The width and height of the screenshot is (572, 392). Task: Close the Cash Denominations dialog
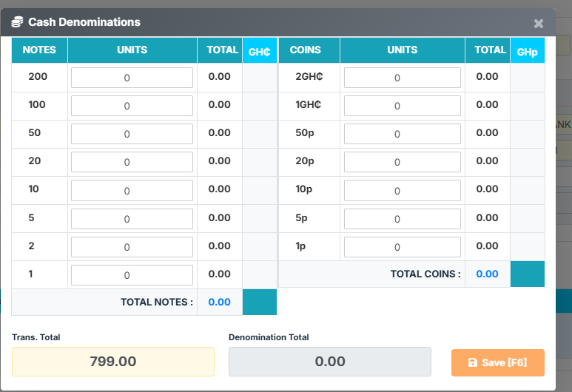539,24
